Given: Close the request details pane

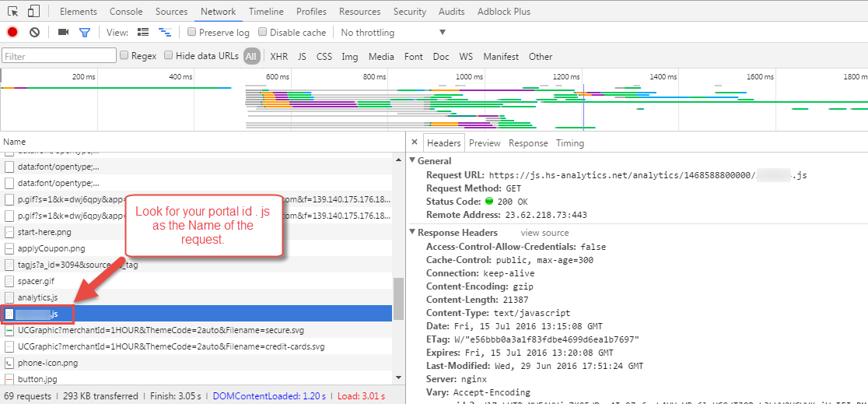Looking at the screenshot, I should (415, 143).
